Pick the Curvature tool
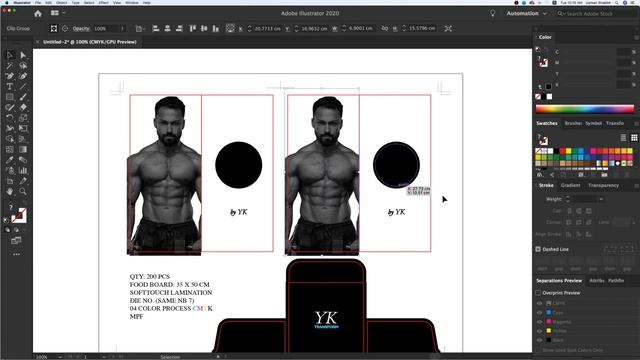This screenshot has width=640, height=360. click(x=23, y=76)
